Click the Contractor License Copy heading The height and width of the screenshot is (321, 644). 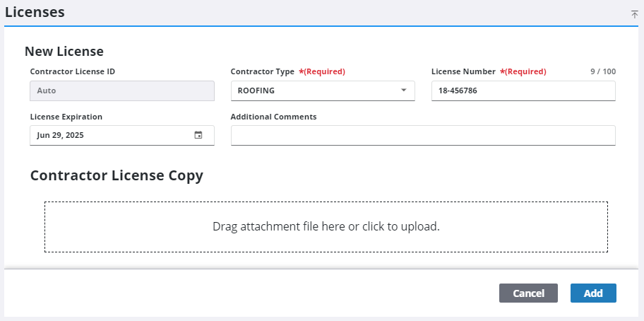click(x=117, y=175)
